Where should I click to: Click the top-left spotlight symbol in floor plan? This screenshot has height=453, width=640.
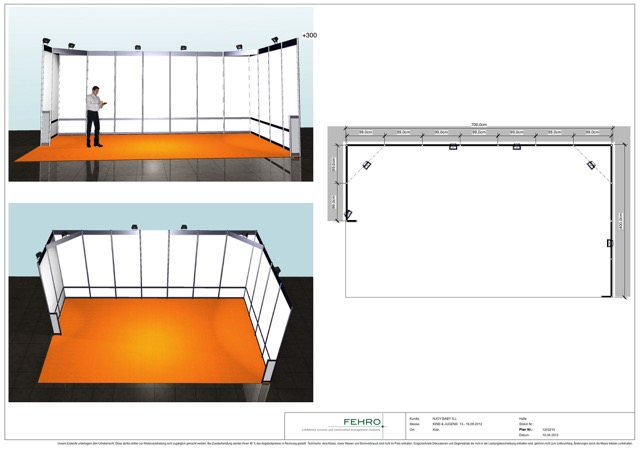pyautogui.click(x=365, y=163)
